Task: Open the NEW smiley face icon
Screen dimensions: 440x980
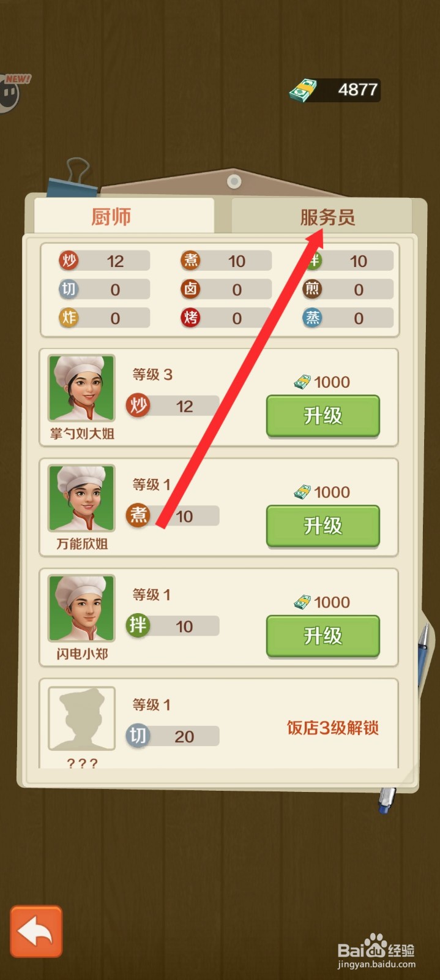Action: click(x=10, y=93)
